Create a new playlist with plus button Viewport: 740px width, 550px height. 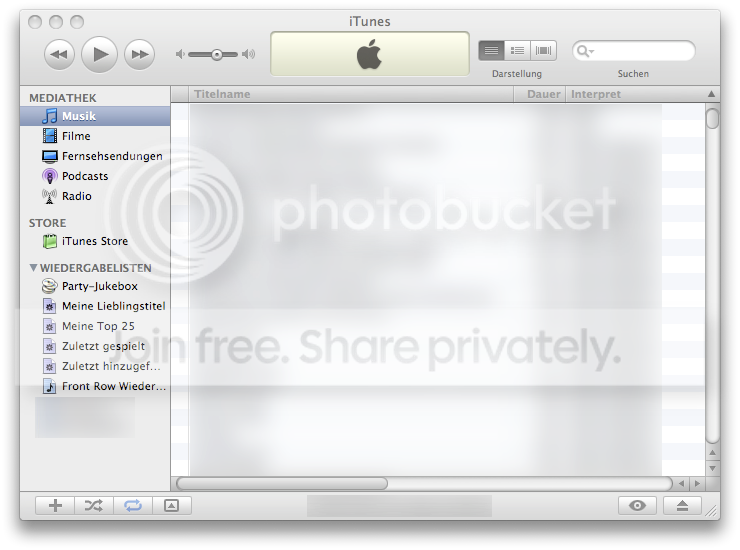click(55, 506)
